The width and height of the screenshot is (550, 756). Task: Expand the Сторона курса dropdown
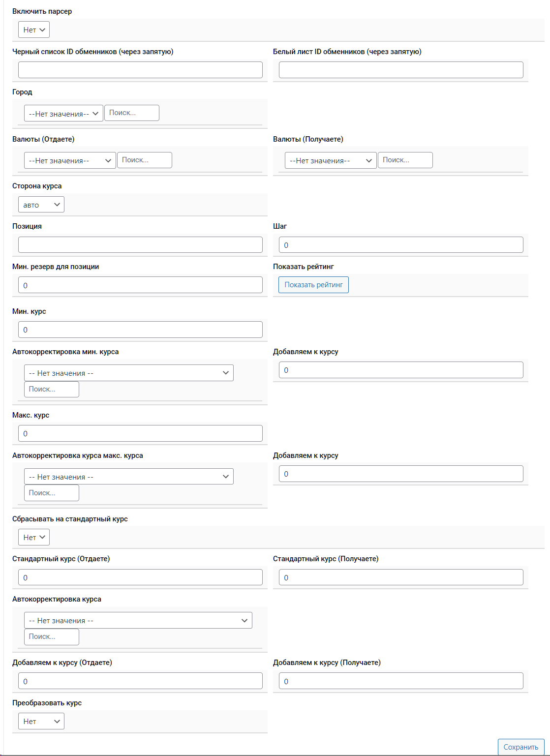pyautogui.click(x=41, y=205)
